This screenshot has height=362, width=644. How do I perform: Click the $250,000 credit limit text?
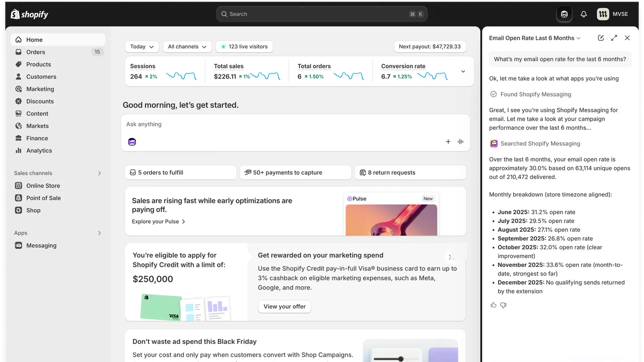click(x=153, y=279)
